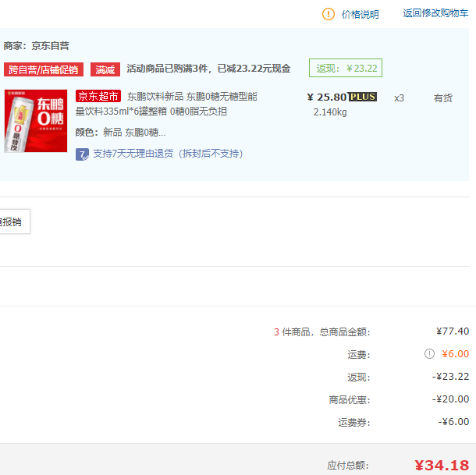The image size is (476, 475).
Task: Open the 东鹏0糖 product thumbnail
Action: [36, 121]
